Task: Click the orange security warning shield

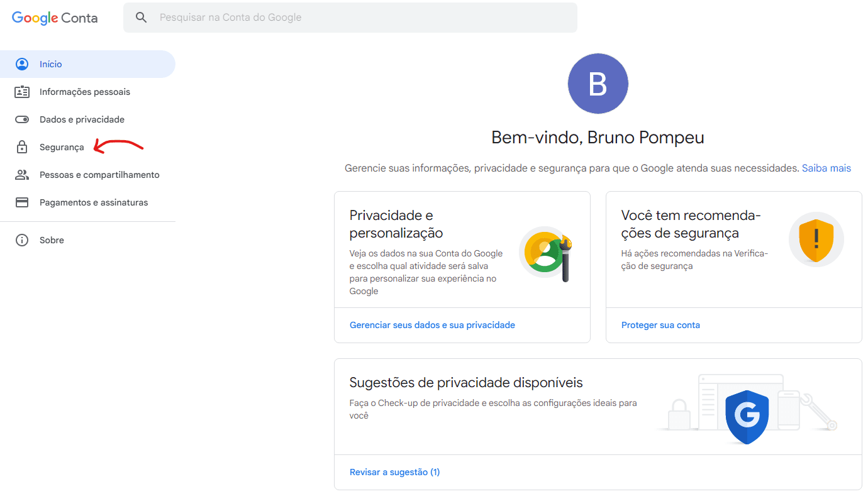Action: click(816, 239)
